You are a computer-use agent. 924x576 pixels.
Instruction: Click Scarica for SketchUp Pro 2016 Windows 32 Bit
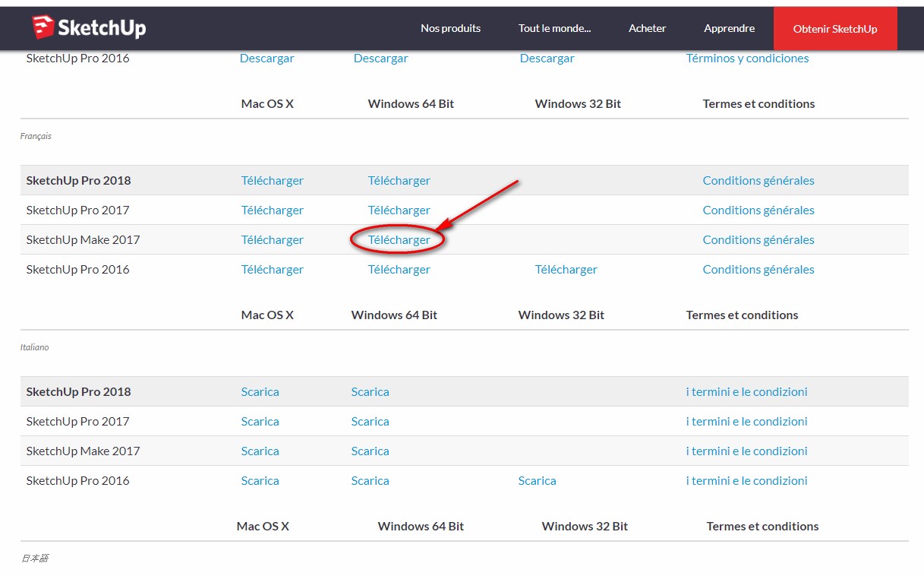pos(538,481)
